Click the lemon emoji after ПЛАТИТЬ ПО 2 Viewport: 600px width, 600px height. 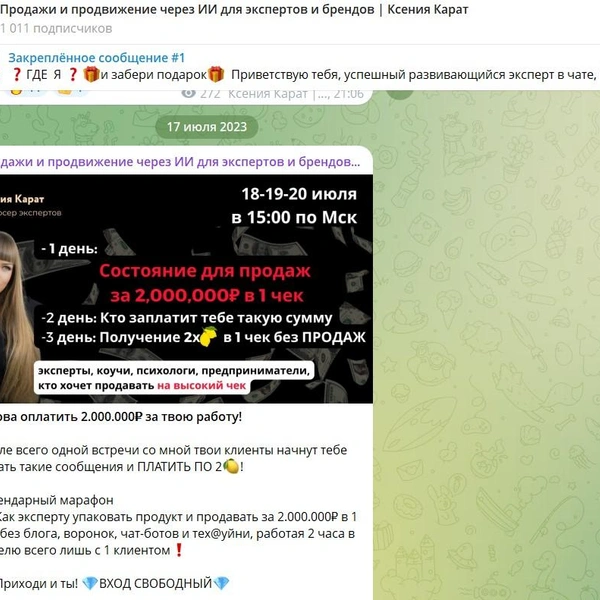point(231,466)
